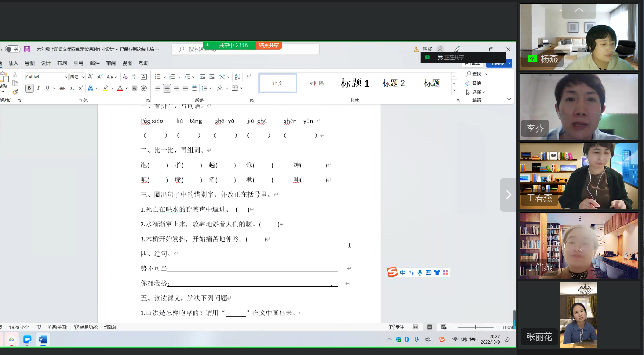This screenshot has width=644, height=355.
Task: Open Change Case Aa dropdown
Action: point(112,77)
